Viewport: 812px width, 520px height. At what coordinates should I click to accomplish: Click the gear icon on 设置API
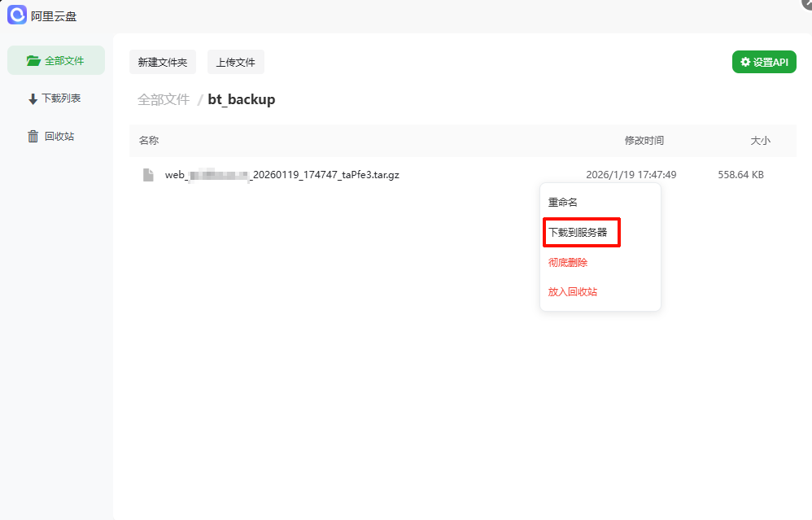745,63
